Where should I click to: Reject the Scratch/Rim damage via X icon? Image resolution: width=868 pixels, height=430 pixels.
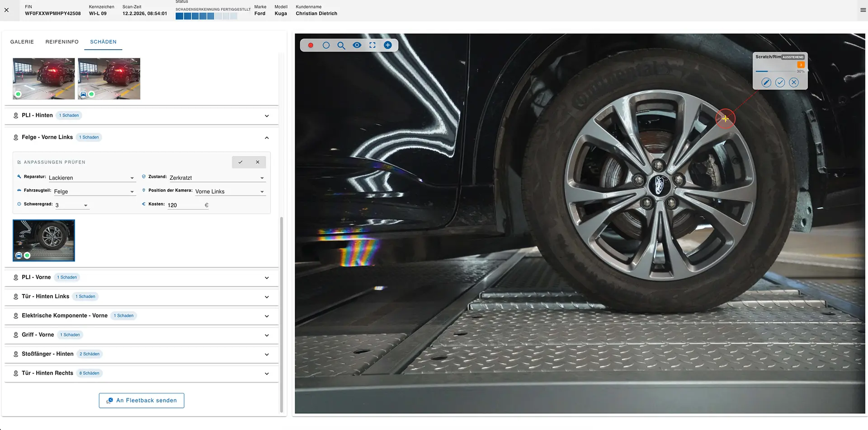coord(794,82)
